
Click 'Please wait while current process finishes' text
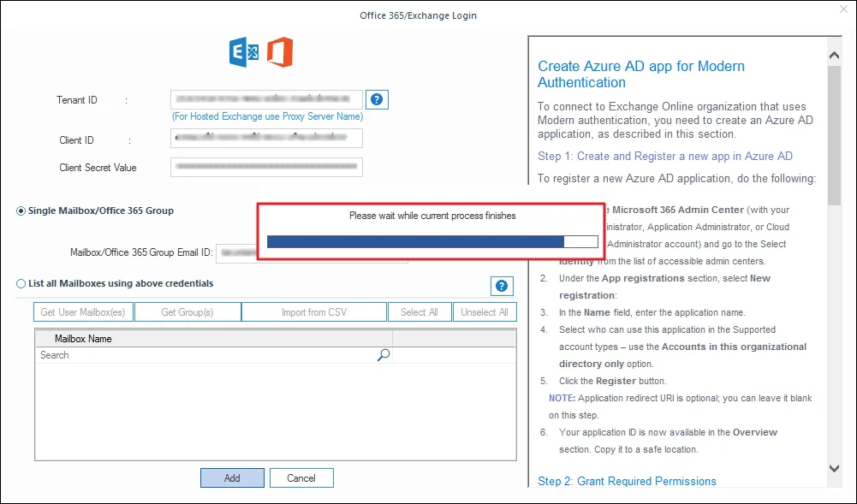click(432, 216)
